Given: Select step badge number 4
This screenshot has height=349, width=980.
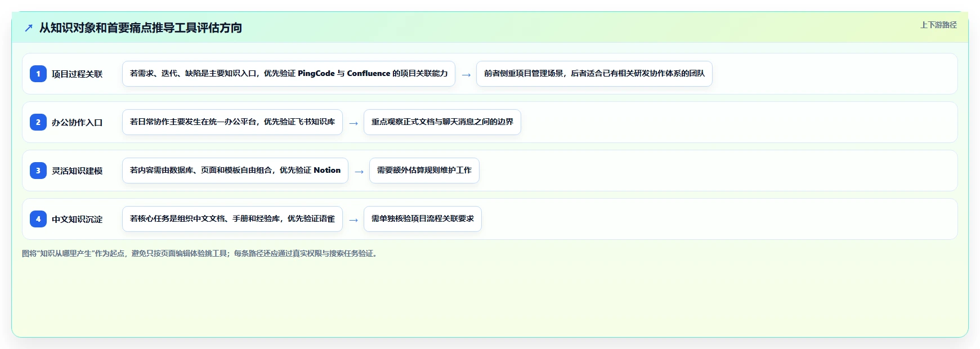Looking at the screenshot, I should (38, 219).
